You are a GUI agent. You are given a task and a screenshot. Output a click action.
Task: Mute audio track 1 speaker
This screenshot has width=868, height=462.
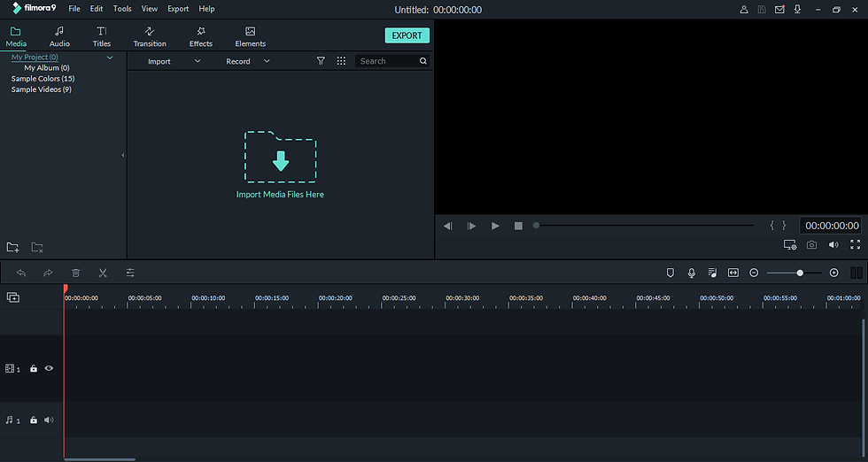coord(49,420)
